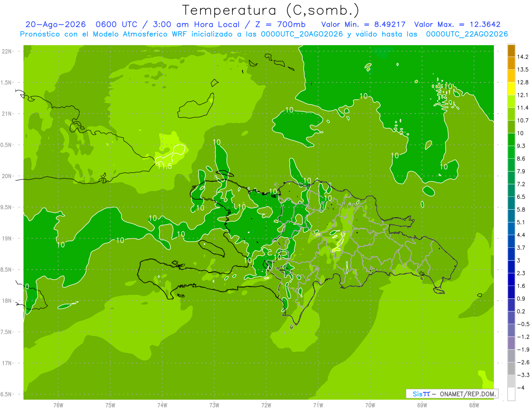This screenshot has width=532, height=411.
Task: Click the legend value -4
Action: (520, 388)
